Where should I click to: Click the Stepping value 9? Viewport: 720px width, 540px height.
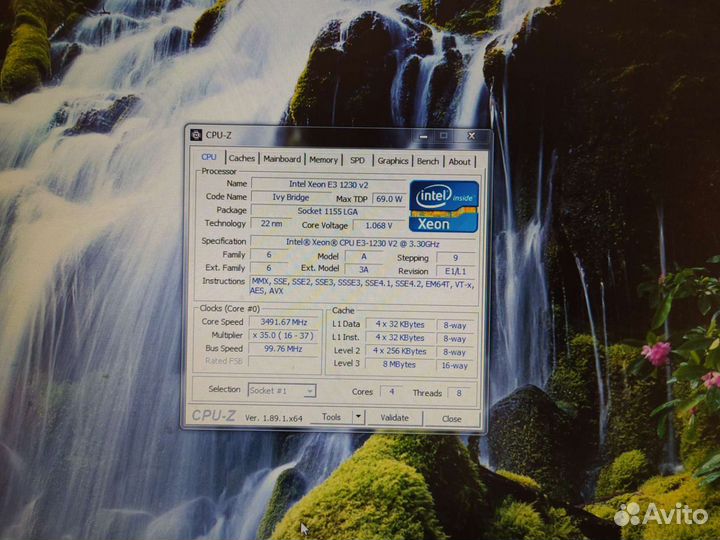pos(456,258)
